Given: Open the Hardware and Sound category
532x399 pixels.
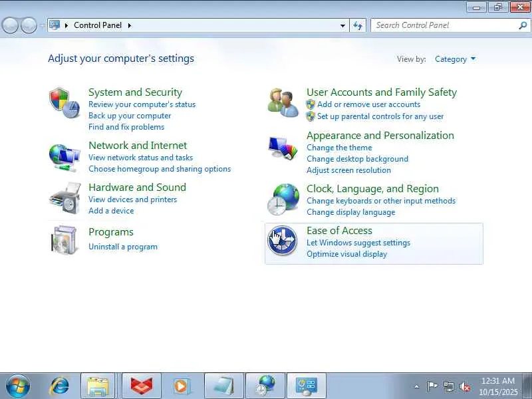Looking at the screenshot, I should click(137, 187).
